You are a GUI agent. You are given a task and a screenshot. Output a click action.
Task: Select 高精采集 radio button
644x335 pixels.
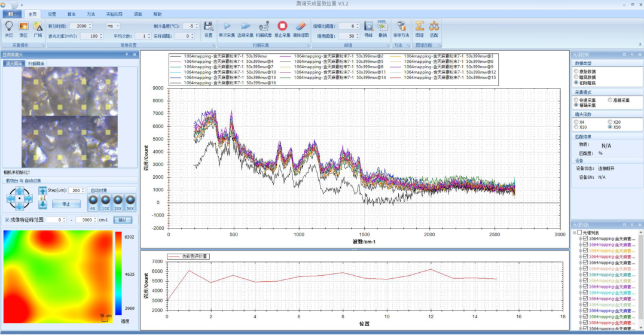[x=610, y=100]
